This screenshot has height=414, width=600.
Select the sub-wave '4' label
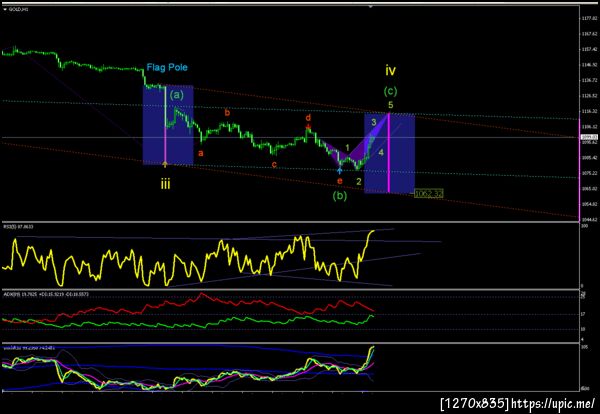[381, 153]
